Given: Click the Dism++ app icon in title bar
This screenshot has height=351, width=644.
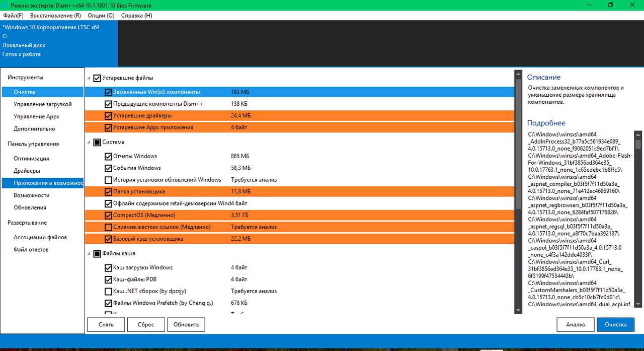Looking at the screenshot, I should [x=6, y=5].
